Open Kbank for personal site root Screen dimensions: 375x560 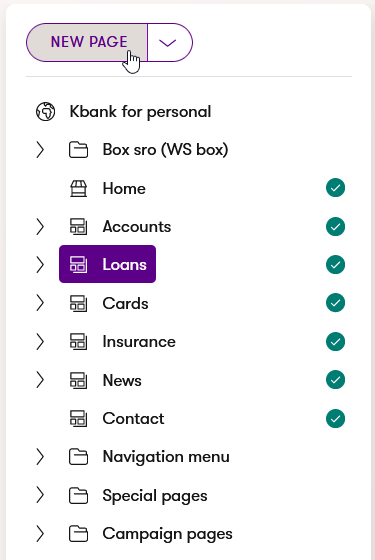click(x=140, y=111)
